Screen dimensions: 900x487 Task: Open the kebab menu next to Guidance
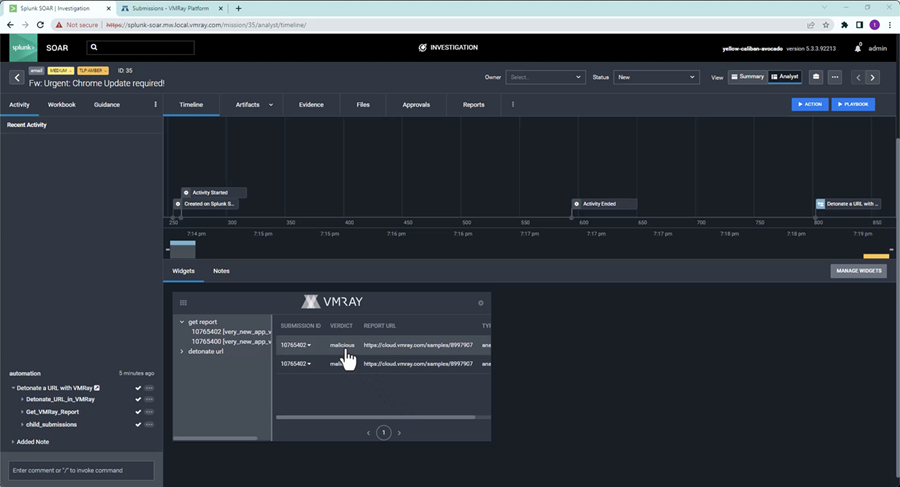tap(156, 105)
